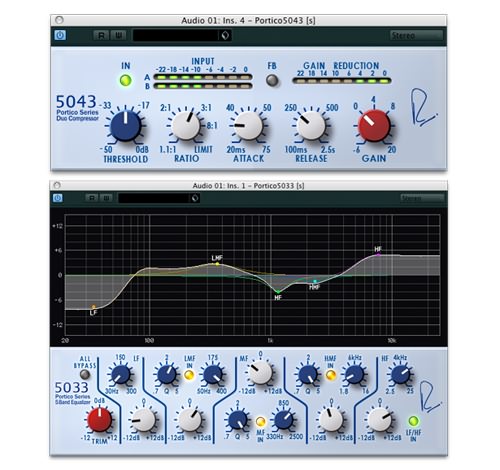
Task: Toggle the Portico5033 blue power bypass button
Action: tap(58, 198)
